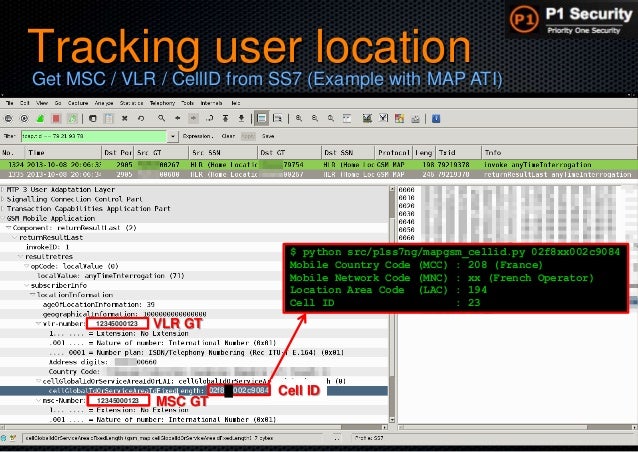The width and height of the screenshot is (638, 452).
Task: Collapse the locationInformation tree node
Action: pyautogui.click(x=33, y=295)
